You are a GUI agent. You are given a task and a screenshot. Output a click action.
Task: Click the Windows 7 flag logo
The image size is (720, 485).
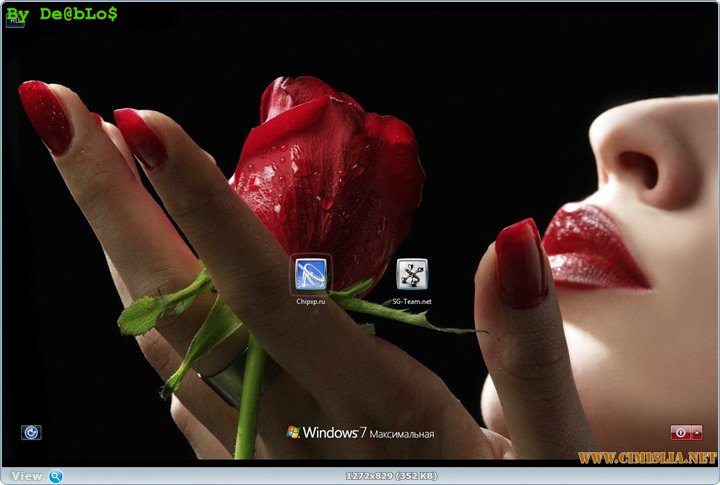click(293, 433)
